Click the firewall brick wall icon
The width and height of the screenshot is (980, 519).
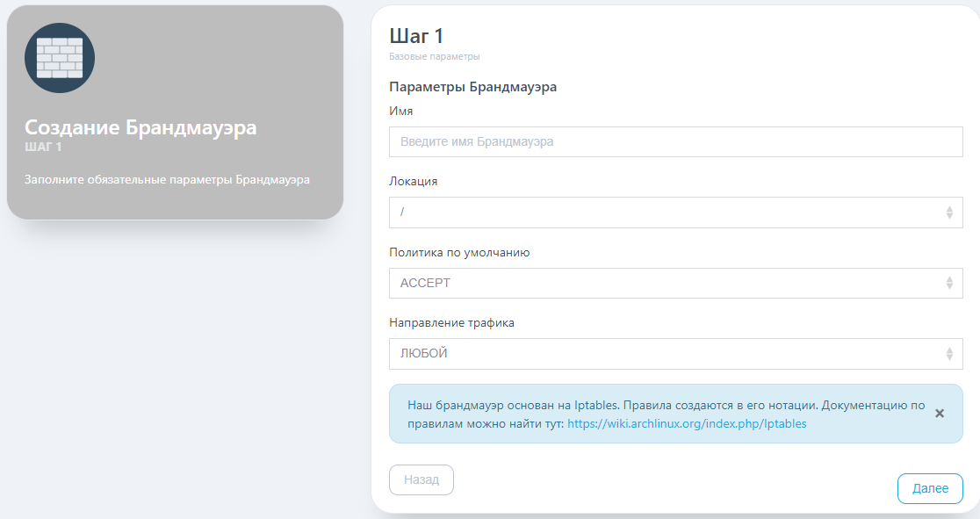60,58
